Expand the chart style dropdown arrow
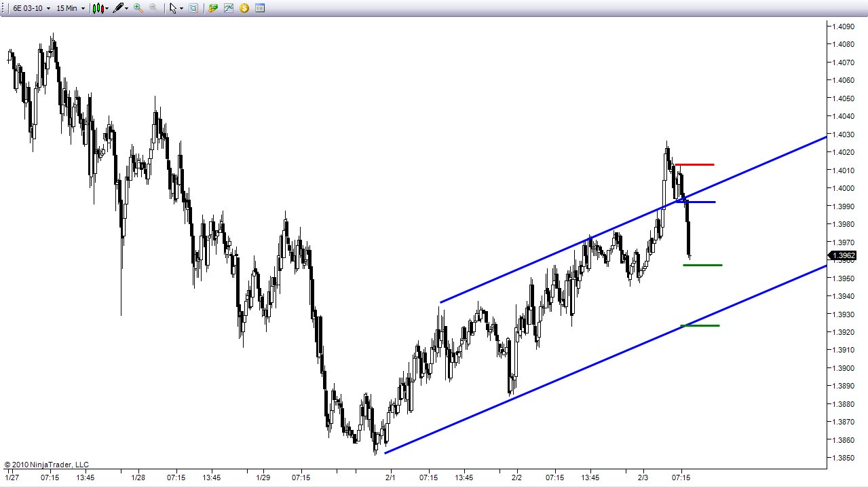Image resolution: width=868 pixels, height=487 pixels. [x=107, y=9]
